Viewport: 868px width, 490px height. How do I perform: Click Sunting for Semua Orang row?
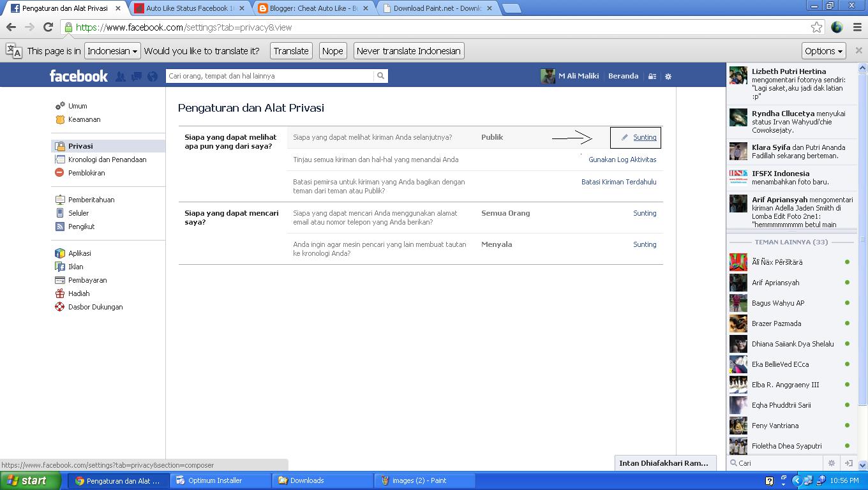pos(645,213)
